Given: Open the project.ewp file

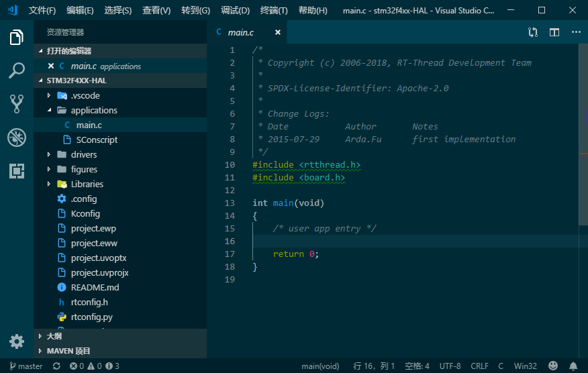Looking at the screenshot, I should click(120, 228).
